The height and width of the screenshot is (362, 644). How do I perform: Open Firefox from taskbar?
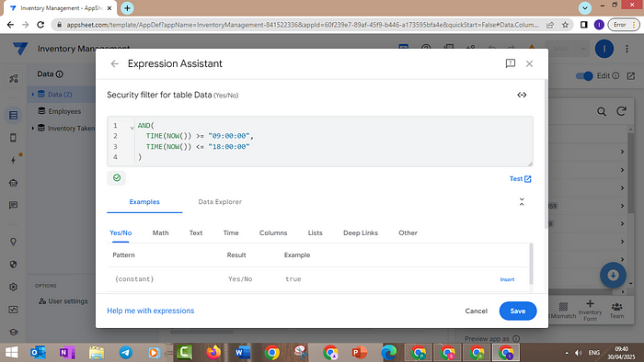(x=213, y=353)
